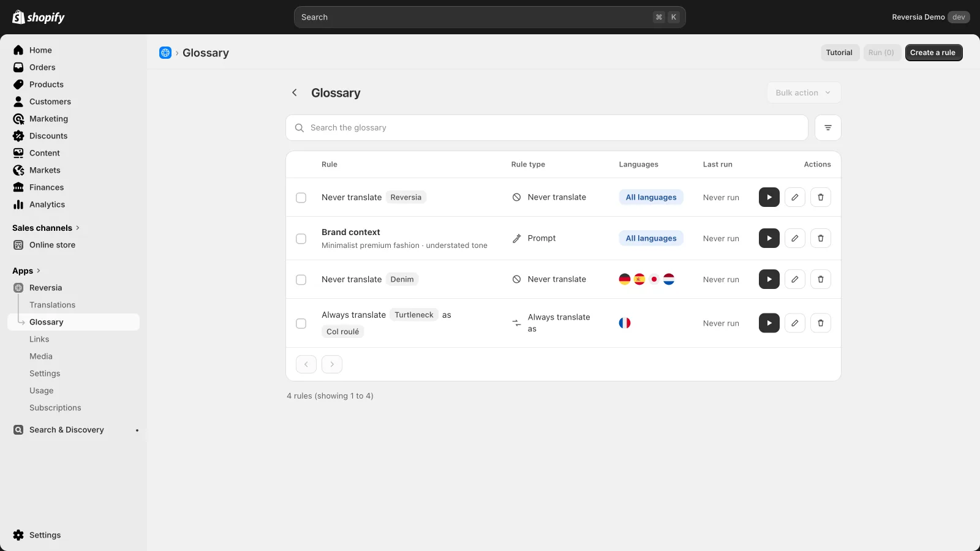This screenshot has width=980, height=551.
Task: Open Links in Reversia menu
Action: coord(39,339)
